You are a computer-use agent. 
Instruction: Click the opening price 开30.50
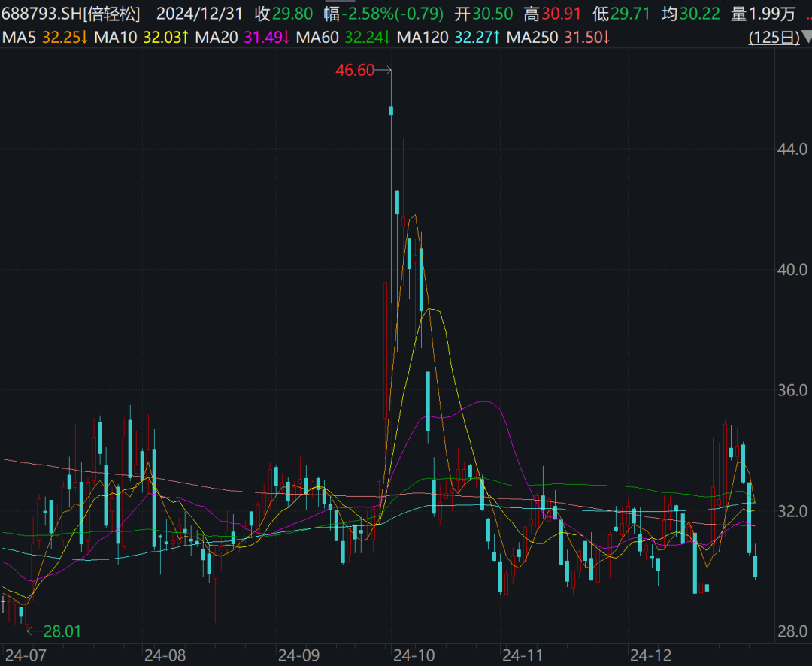point(483,14)
